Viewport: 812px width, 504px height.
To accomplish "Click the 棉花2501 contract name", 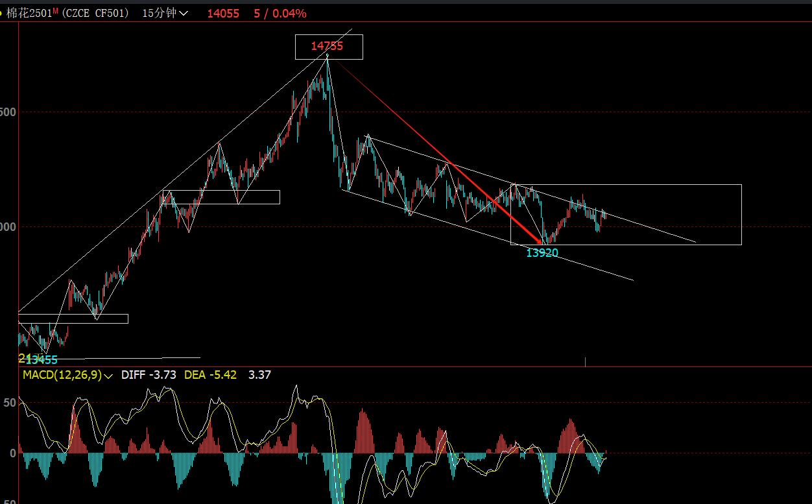I will coord(29,13).
